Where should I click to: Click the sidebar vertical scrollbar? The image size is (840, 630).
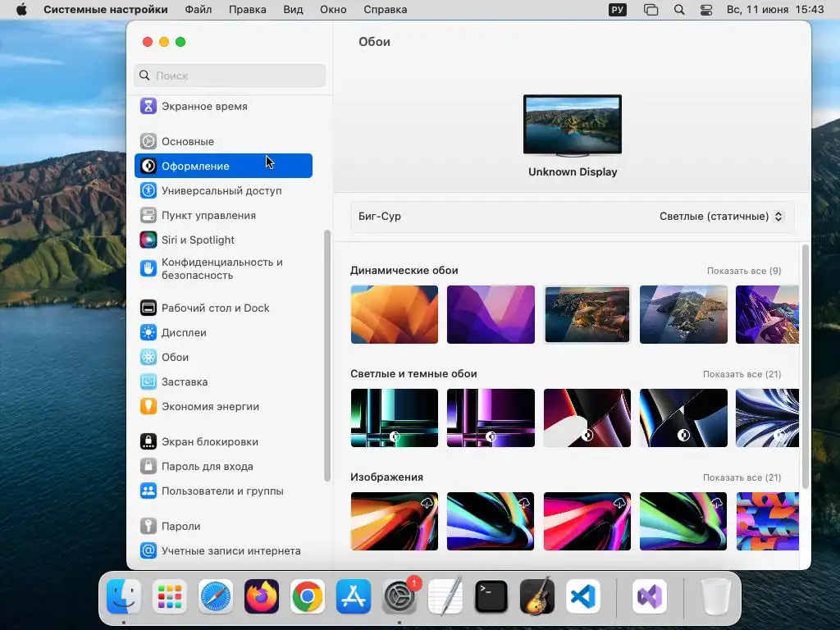[x=327, y=356]
